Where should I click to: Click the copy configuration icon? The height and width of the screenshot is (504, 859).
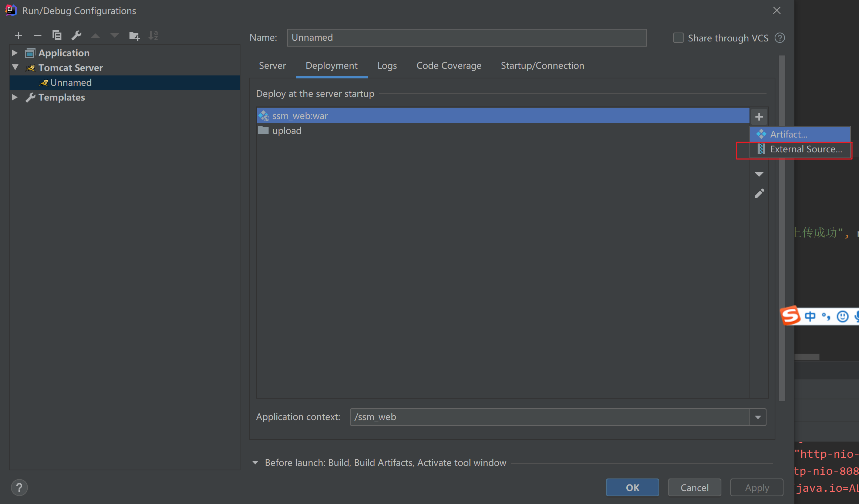[57, 35]
